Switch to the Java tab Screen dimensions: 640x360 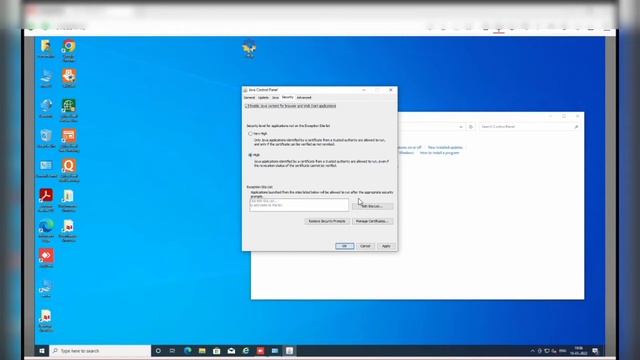click(276, 98)
